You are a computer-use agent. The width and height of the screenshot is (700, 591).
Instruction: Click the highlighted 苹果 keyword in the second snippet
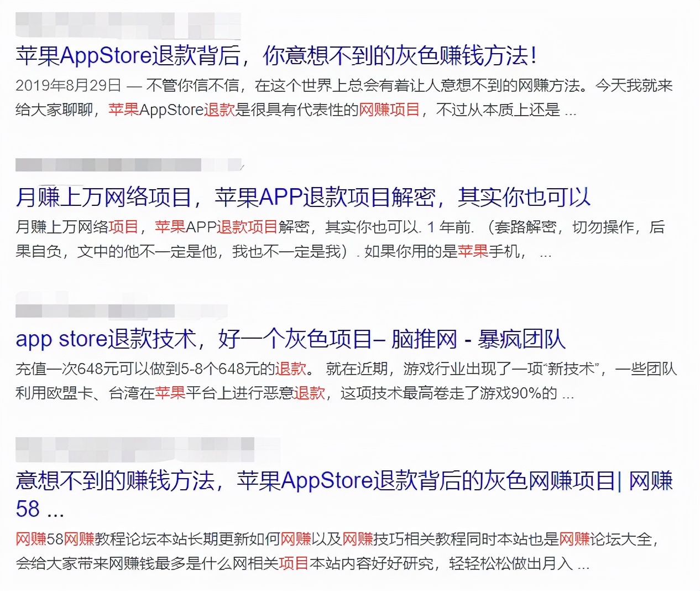(x=170, y=227)
